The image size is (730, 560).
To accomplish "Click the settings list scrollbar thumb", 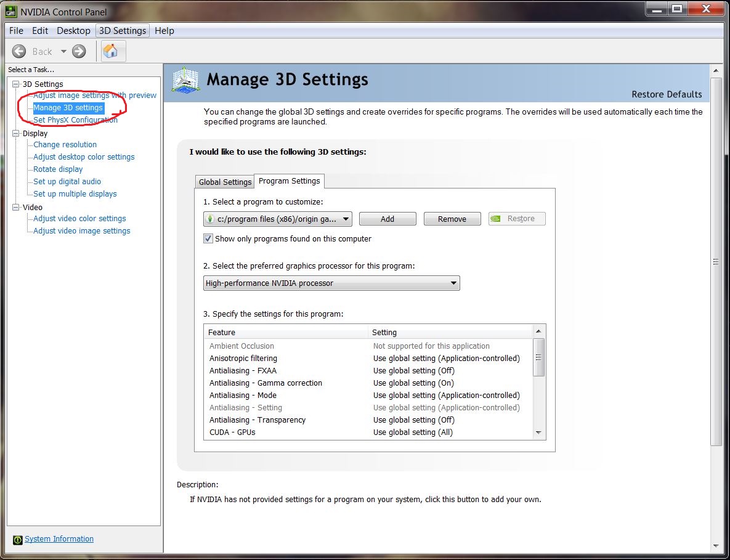I will point(538,357).
